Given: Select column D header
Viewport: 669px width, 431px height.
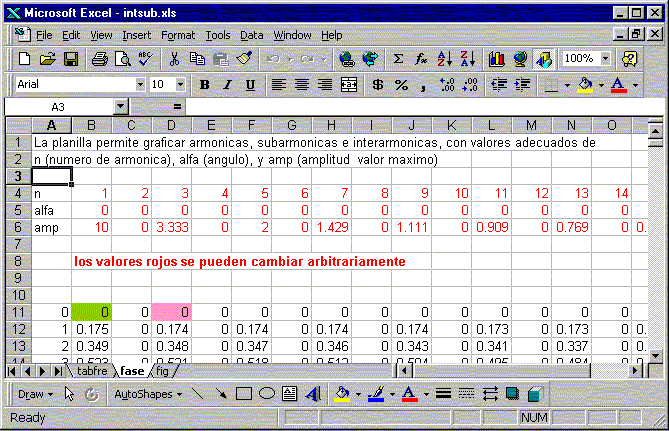Looking at the screenshot, I should pos(171,125).
